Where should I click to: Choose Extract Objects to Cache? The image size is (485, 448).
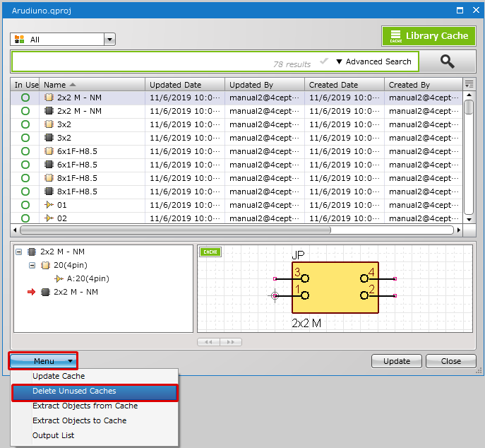[x=79, y=420]
